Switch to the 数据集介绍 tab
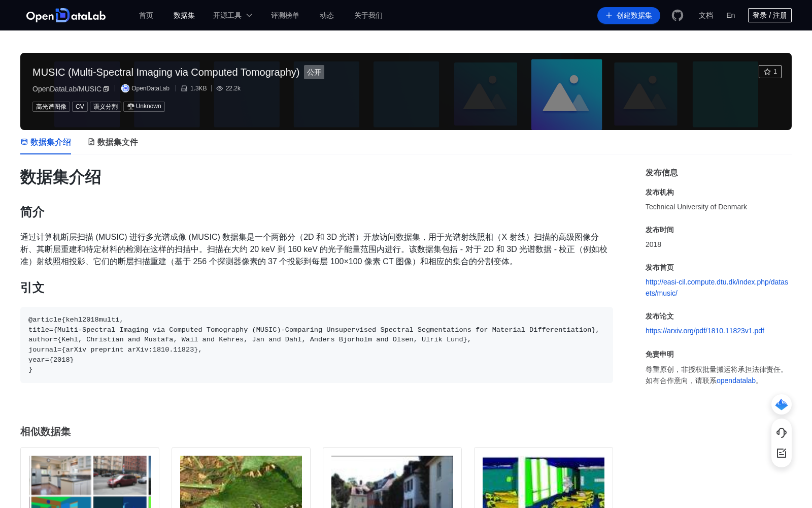Screen dimensions: 812x508 (46, 142)
